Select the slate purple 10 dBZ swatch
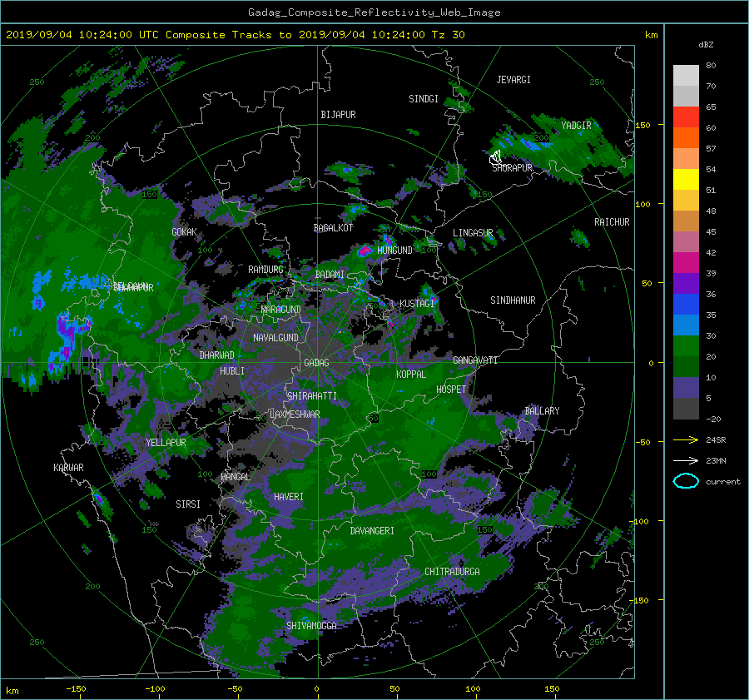 point(686,387)
